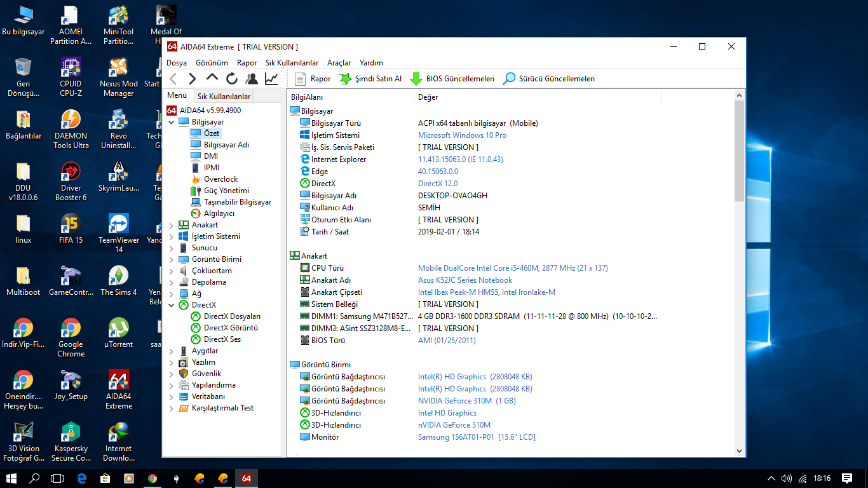Select CPUID CPU-Z desktop icon
This screenshot has height=488, width=868.
(x=71, y=78)
